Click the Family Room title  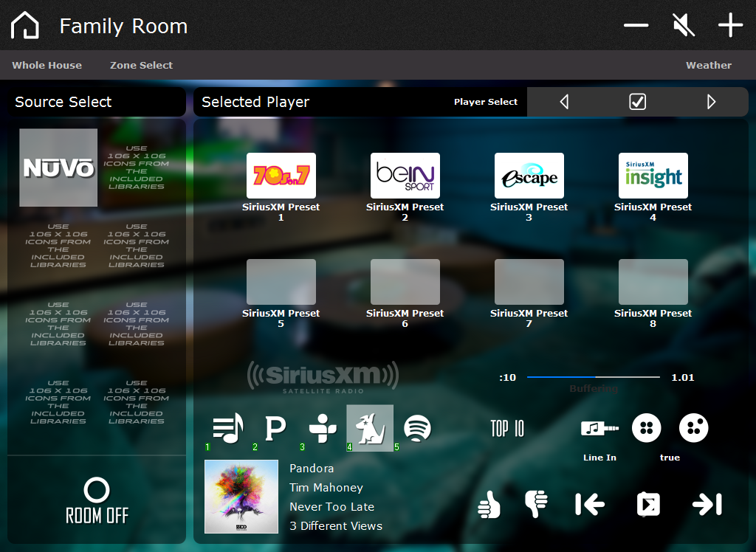point(123,26)
